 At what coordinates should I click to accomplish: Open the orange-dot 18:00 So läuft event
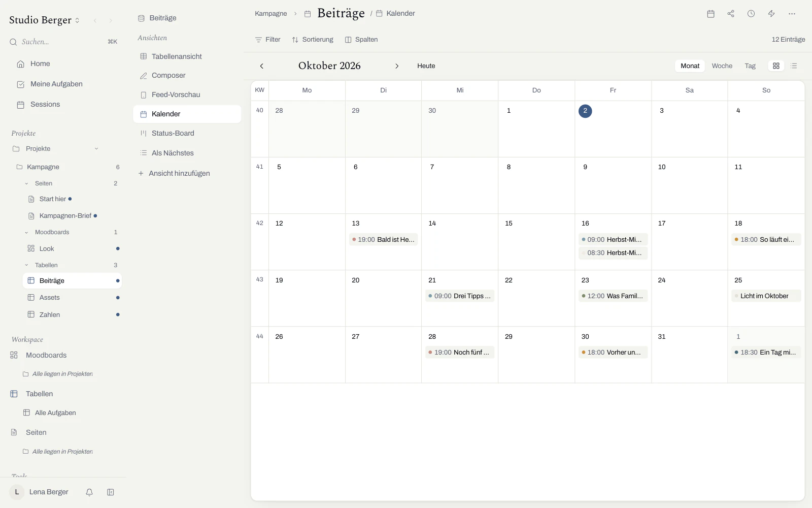tap(766, 240)
